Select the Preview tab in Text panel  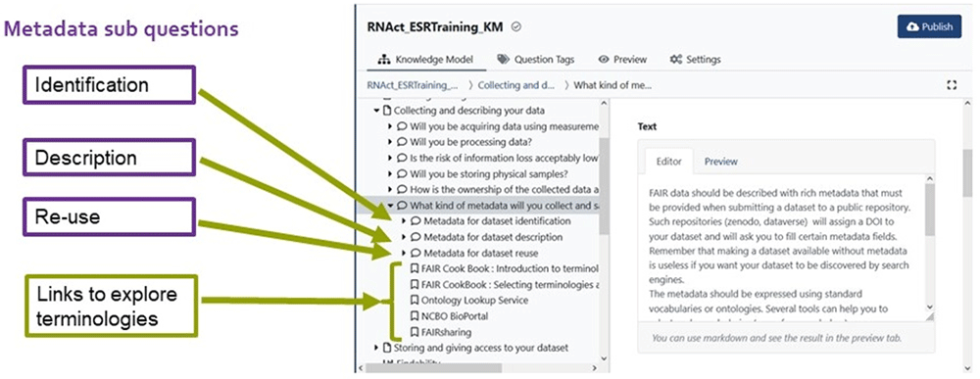pos(721,161)
